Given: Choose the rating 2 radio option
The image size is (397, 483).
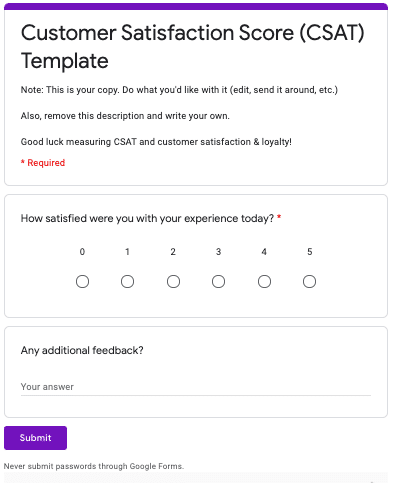Looking at the screenshot, I should coord(173,282).
